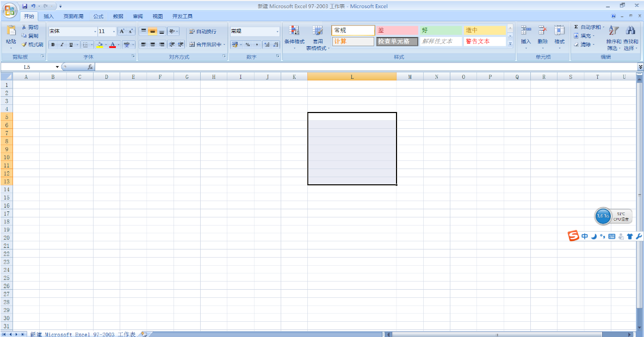The width and height of the screenshot is (644, 337).
Task: Toggle center horizontal alignment
Action: pos(152,45)
